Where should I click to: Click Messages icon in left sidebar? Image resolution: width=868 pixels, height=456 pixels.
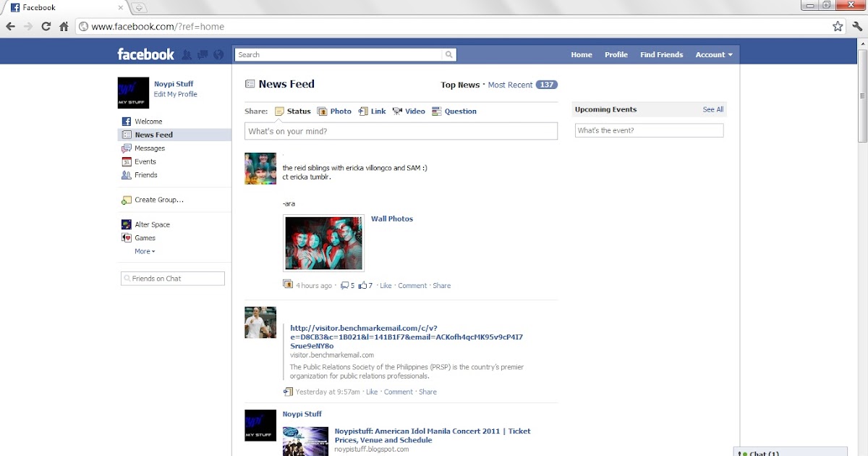126,148
